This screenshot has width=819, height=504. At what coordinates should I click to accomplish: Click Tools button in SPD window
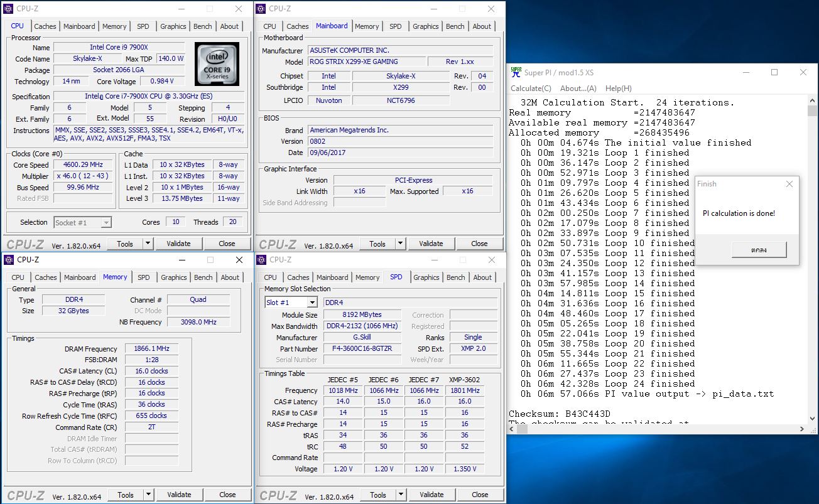[378, 495]
